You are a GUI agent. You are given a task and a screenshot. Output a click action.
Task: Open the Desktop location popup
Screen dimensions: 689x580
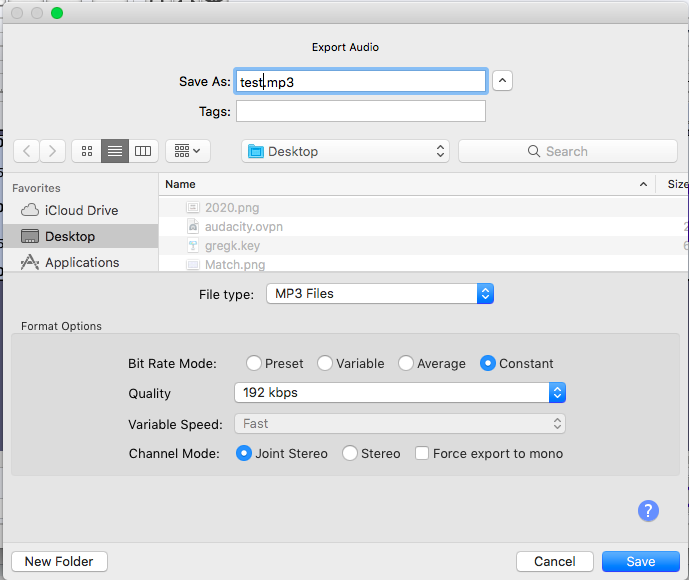coord(345,151)
